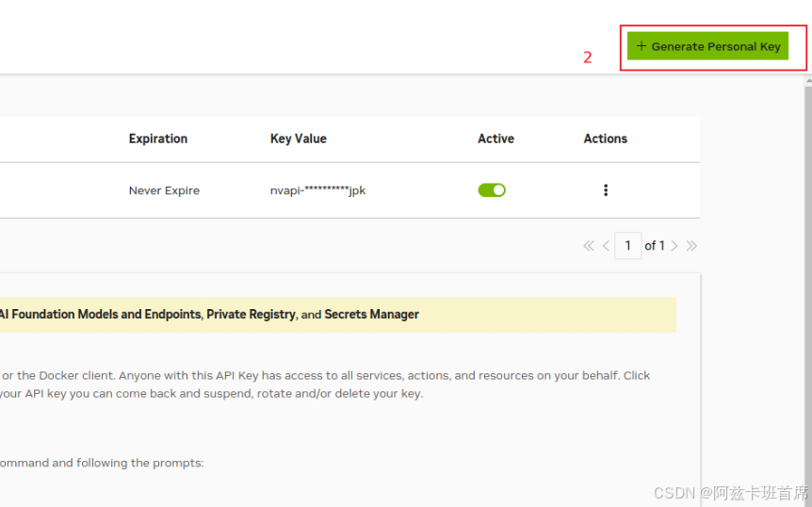812x507 pixels.
Task: Click the AI Foundation Models and Endpoints text
Action: (x=100, y=315)
